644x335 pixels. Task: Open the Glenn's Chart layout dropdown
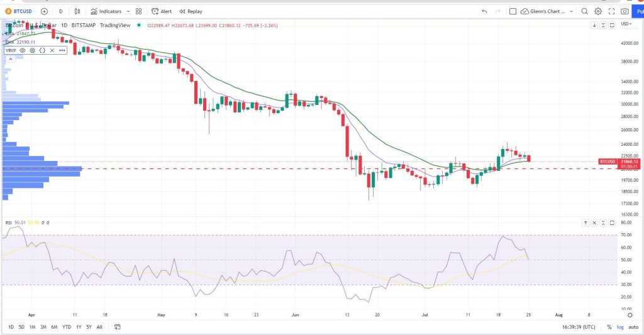[546, 11]
